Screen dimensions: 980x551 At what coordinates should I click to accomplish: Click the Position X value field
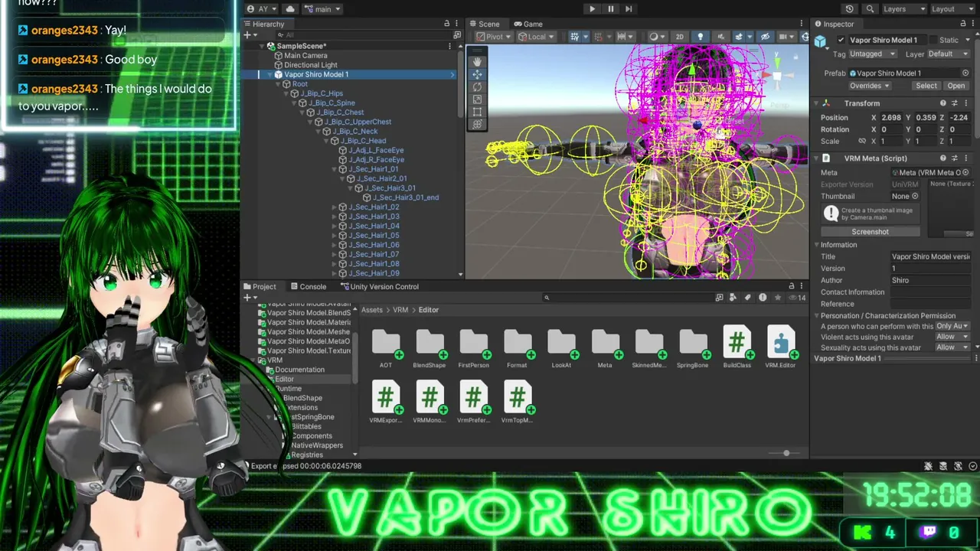890,118
